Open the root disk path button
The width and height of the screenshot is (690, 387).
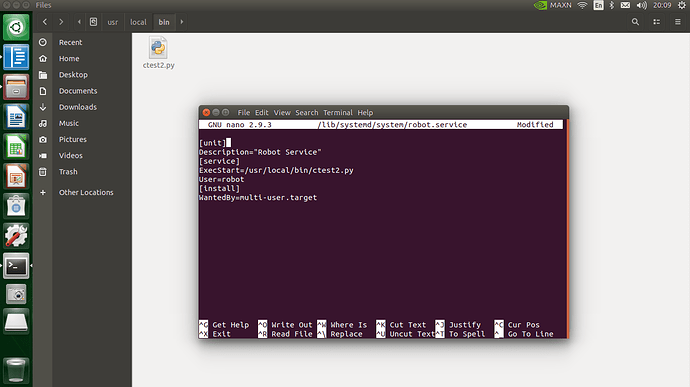(93, 22)
